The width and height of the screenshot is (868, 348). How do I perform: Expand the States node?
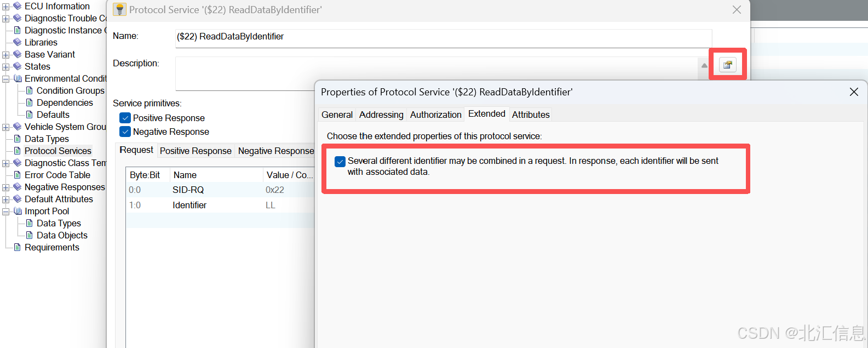point(5,67)
